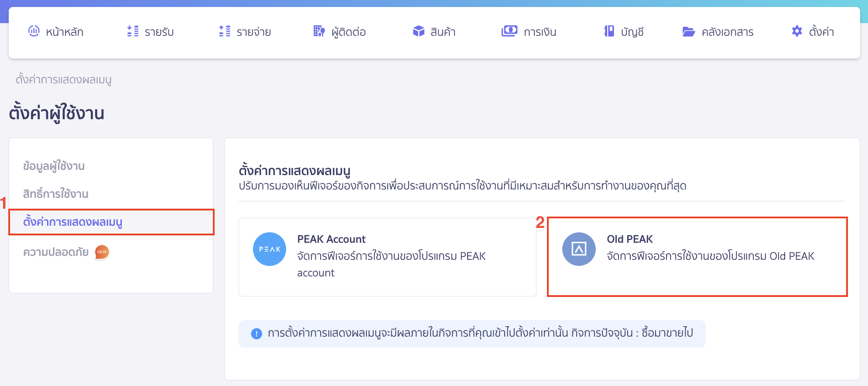The image size is (868, 386).
Task: Click the ตั้งค่าการแสดงผลเมนู breadcrumb text
Action: [x=64, y=79]
